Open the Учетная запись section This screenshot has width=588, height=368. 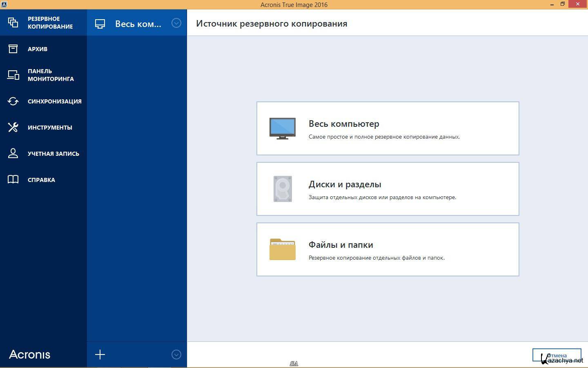click(43, 153)
